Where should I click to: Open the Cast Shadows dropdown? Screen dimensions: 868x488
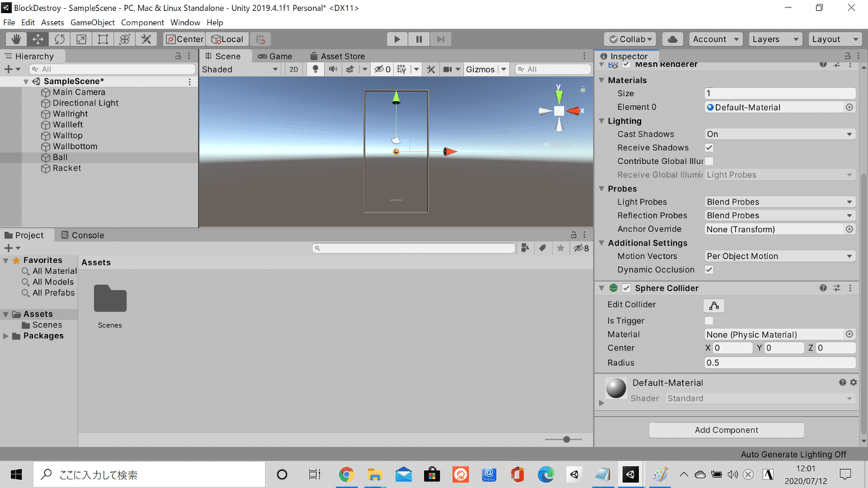pyautogui.click(x=780, y=134)
